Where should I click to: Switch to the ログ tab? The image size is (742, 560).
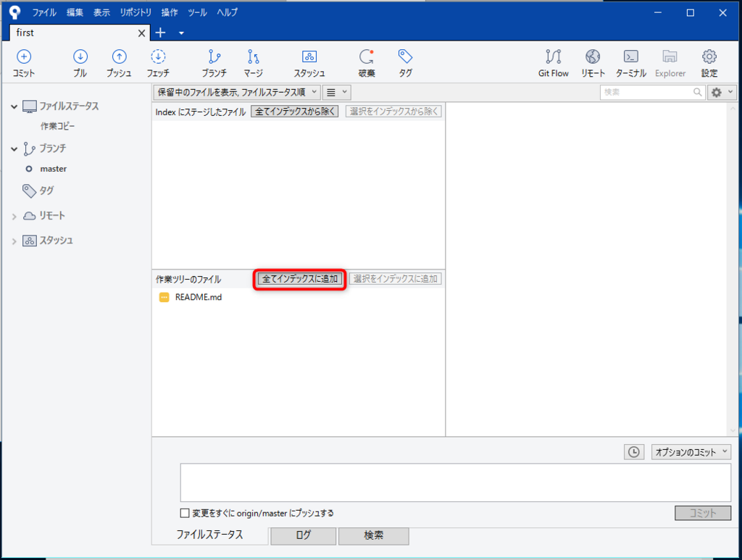304,535
